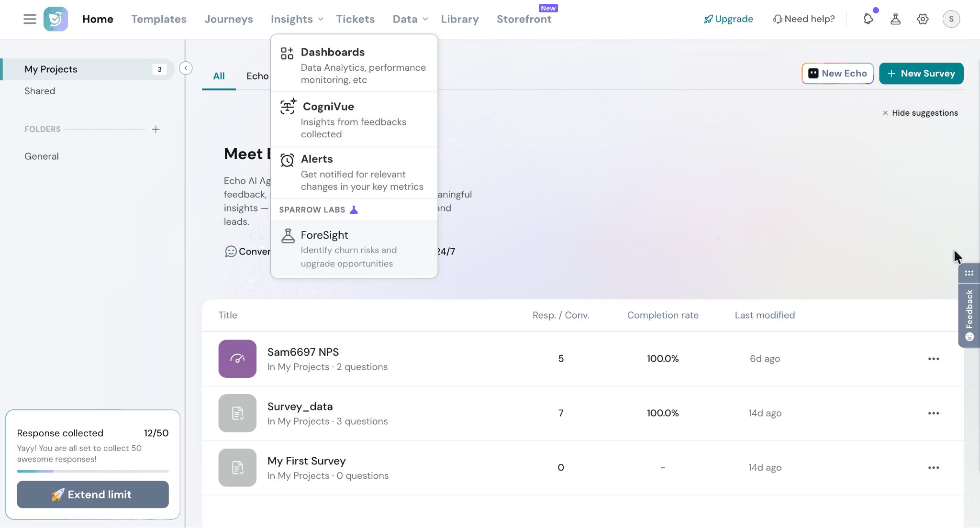Click the Upgrade link

click(728, 19)
